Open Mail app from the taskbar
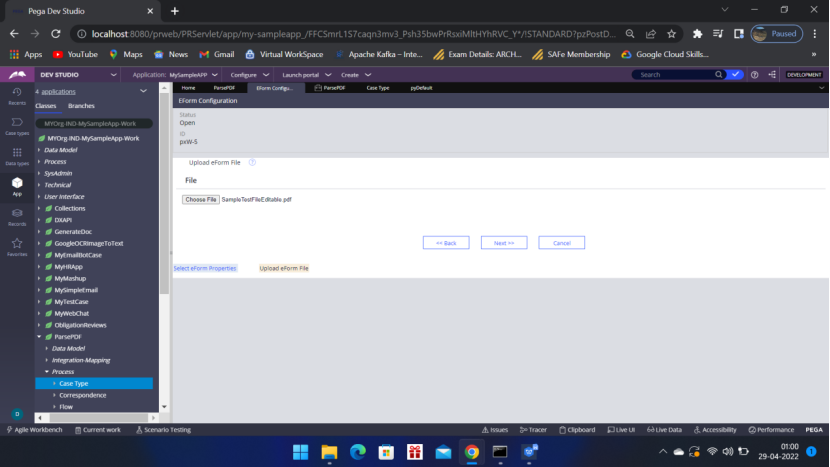The image size is (830, 467). pyautogui.click(x=443, y=452)
